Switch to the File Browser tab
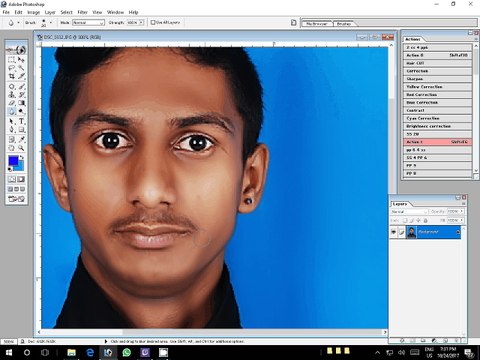 (317, 24)
